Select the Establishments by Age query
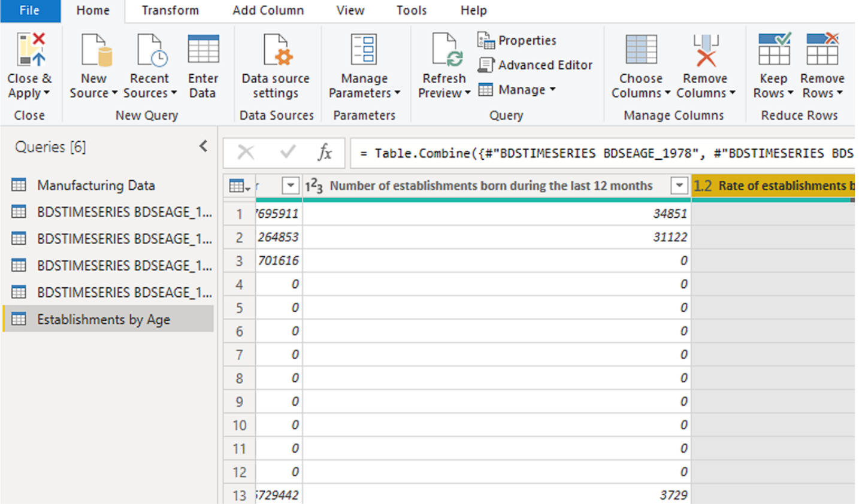This screenshot has height=504, width=859. (x=108, y=319)
